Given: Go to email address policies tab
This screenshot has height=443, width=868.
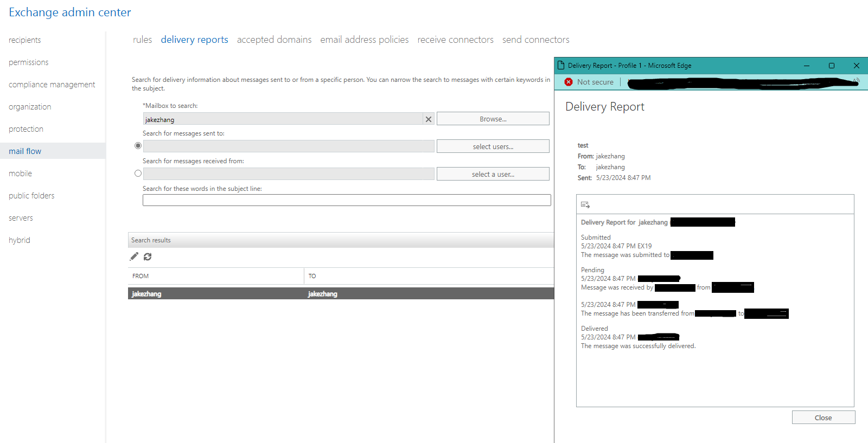Looking at the screenshot, I should pyautogui.click(x=365, y=40).
